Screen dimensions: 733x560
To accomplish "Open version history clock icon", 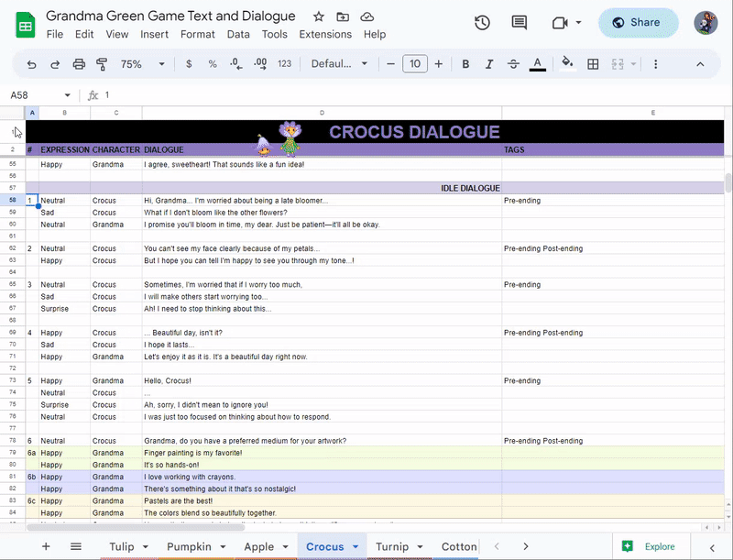I will (x=482, y=23).
